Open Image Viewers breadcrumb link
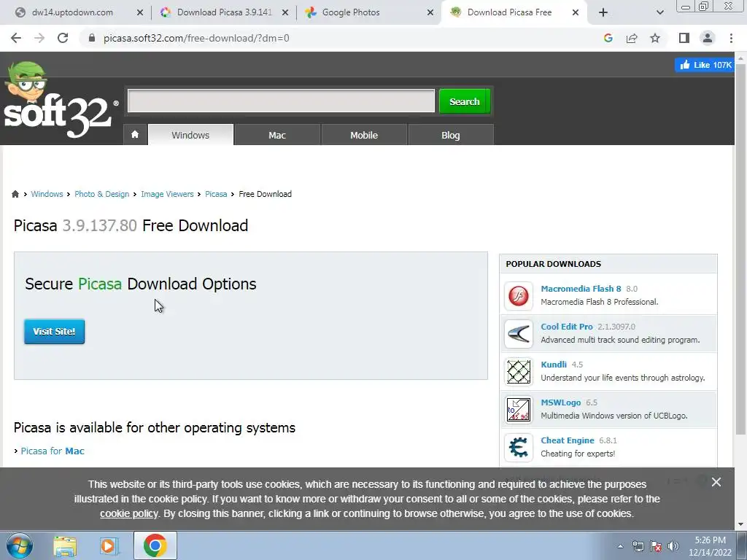 point(167,194)
